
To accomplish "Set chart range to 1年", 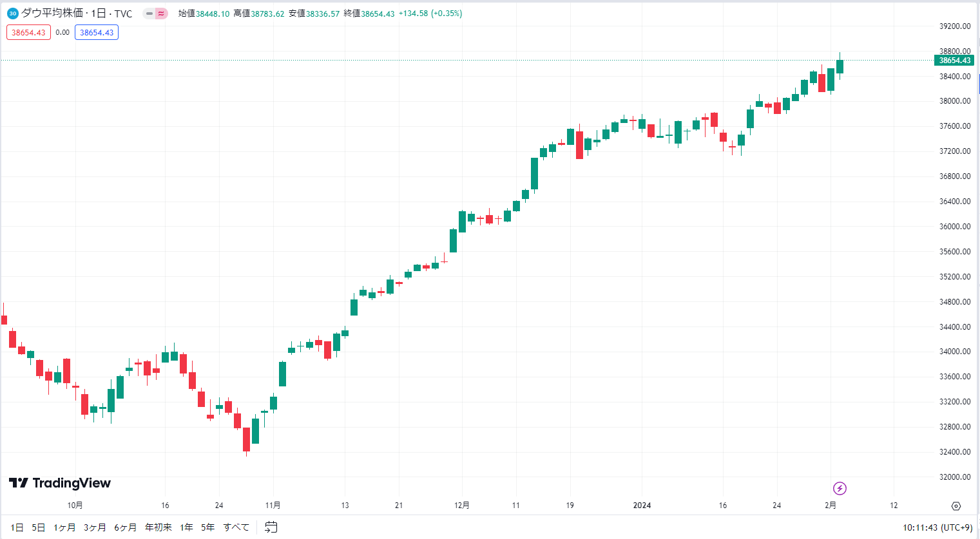I will pos(187,527).
